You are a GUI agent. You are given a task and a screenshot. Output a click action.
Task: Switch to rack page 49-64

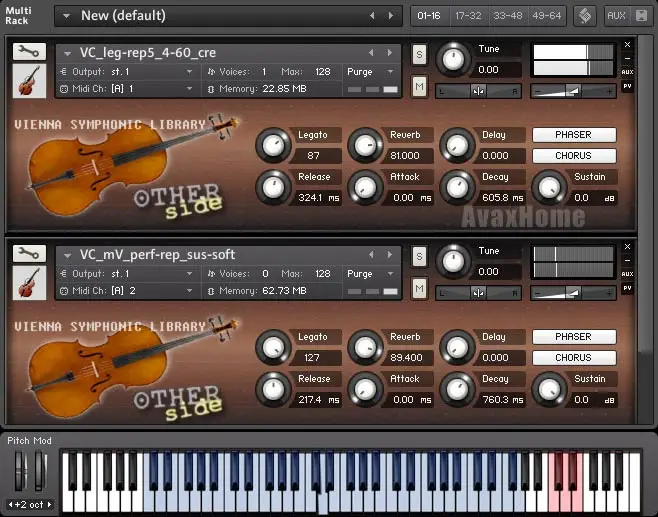pyautogui.click(x=546, y=16)
